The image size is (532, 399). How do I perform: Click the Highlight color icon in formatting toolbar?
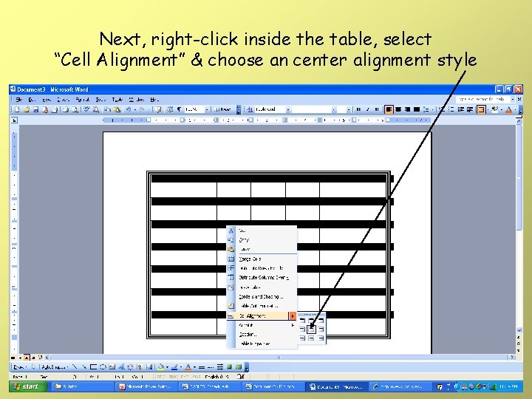(x=494, y=109)
